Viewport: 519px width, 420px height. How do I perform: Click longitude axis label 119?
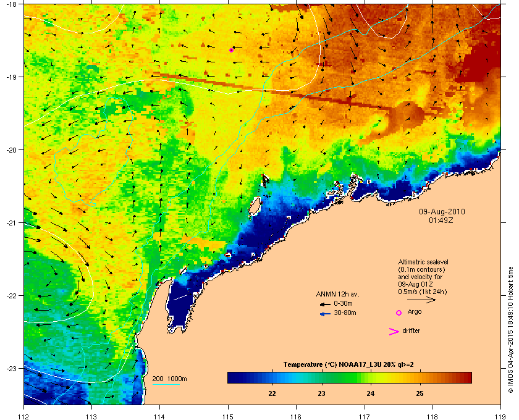tap(500, 416)
